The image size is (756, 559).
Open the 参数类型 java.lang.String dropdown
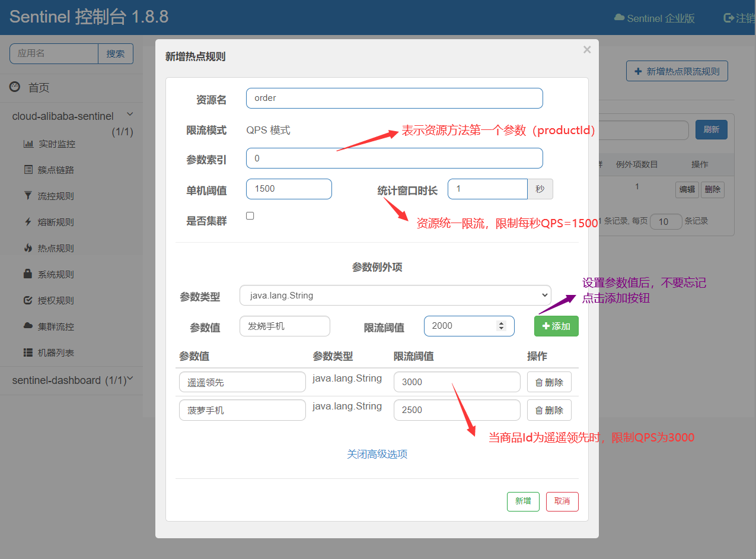pos(395,296)
